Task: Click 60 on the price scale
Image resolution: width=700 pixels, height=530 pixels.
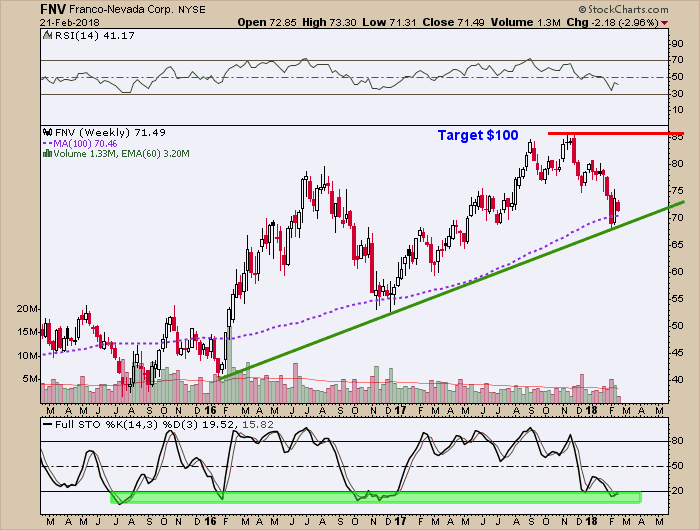Action: (x=677, y=272)
